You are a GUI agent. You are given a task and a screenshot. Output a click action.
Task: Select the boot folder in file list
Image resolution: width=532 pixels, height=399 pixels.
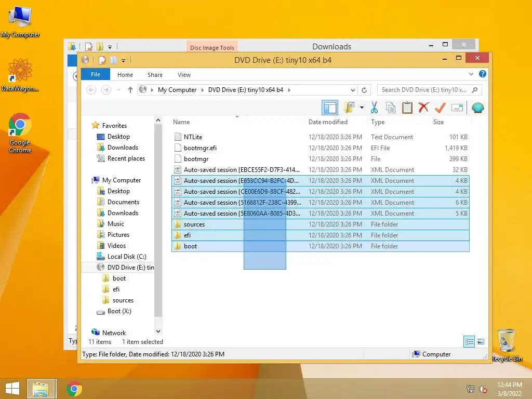[321, 246]
